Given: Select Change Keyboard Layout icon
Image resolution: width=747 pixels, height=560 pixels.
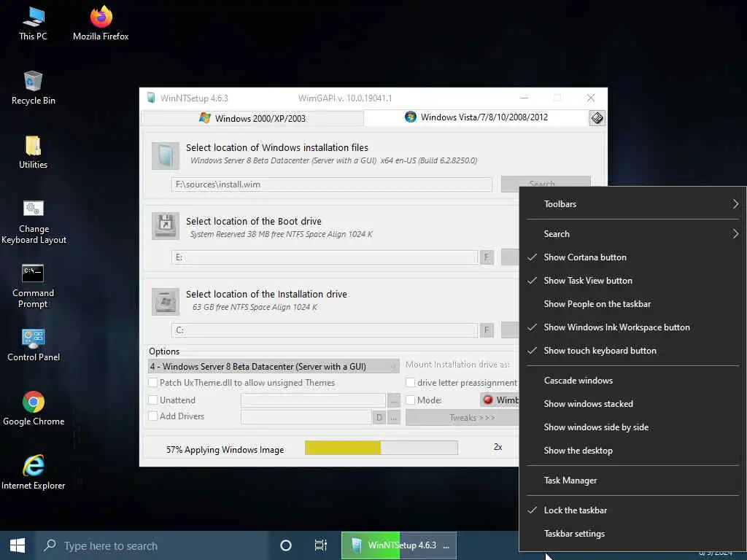Looking at the screenshot, I should pos(34,222).
